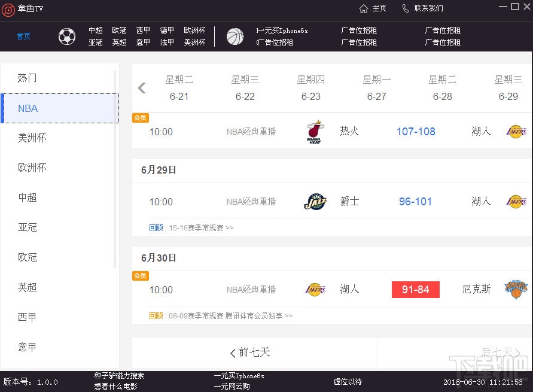Switch to the 星期四 6-23 date tab

pyautogui.click(x=310, y=87)
